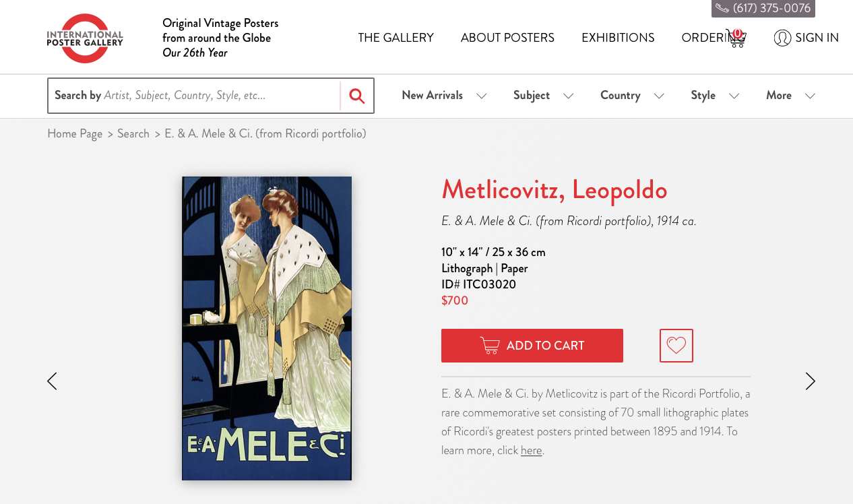Viewport: 853px width, 504px height.
Task: Select the Exhibitions menu item
Action: coord(618,38)
